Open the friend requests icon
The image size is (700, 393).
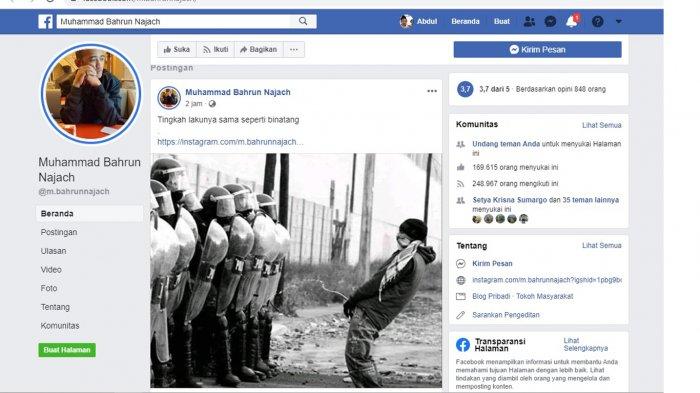tap(529, 21)
